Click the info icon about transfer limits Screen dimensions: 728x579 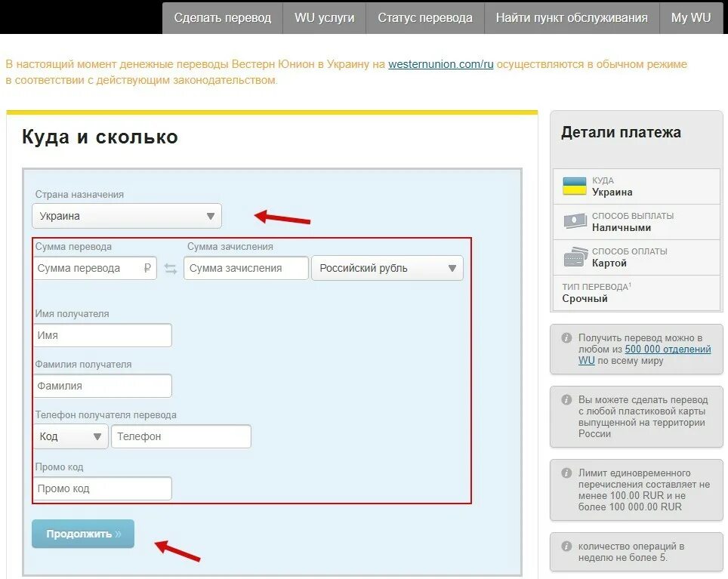[566, 472]
